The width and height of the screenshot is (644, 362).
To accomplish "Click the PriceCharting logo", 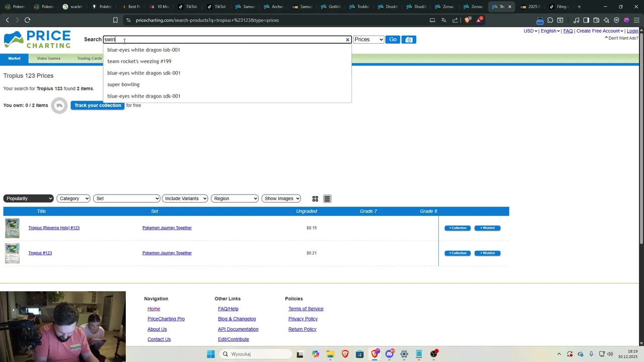I will tap(37, 39).
